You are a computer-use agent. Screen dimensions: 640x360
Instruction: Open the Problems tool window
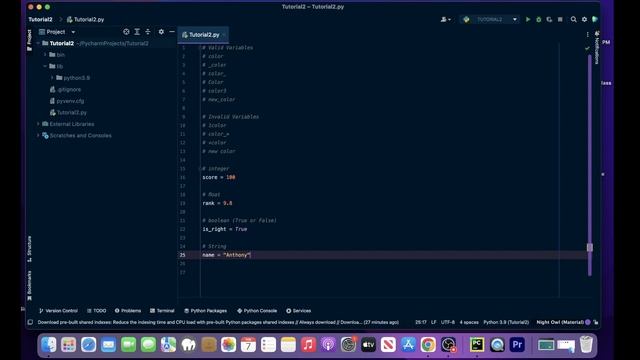point(128,311)
